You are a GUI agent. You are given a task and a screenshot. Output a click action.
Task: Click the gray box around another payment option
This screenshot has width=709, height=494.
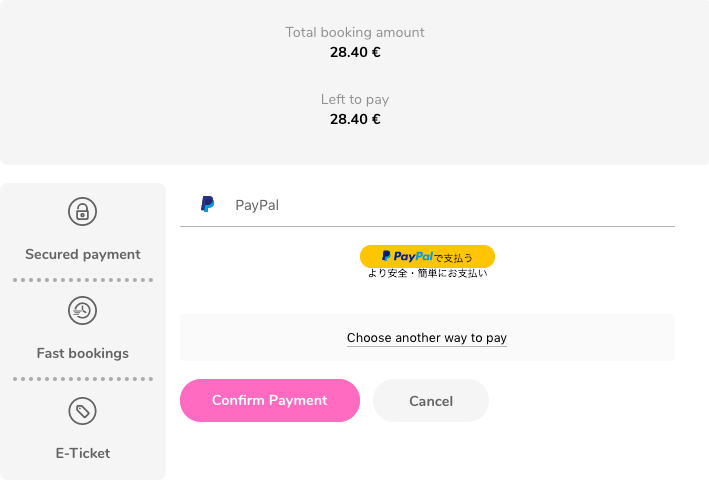427,338
